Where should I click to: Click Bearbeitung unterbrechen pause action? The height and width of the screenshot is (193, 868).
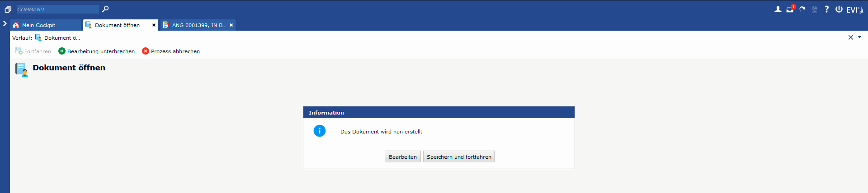[96, 51]
